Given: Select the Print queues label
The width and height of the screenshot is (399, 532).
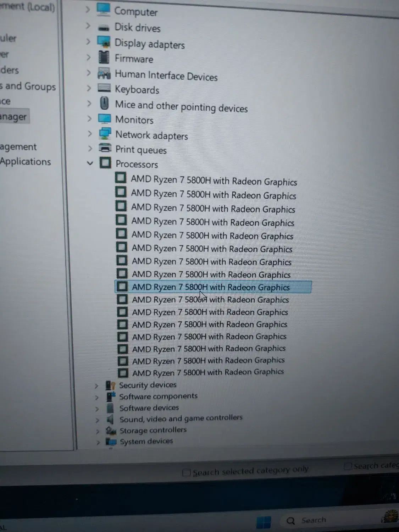Looking at the screenshot, I should click(x=141, y=150).
